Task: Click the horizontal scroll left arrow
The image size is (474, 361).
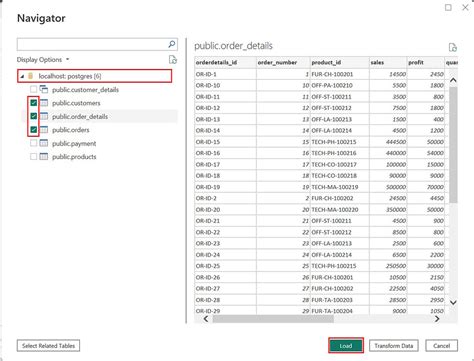Action: (x=206, y=319)
